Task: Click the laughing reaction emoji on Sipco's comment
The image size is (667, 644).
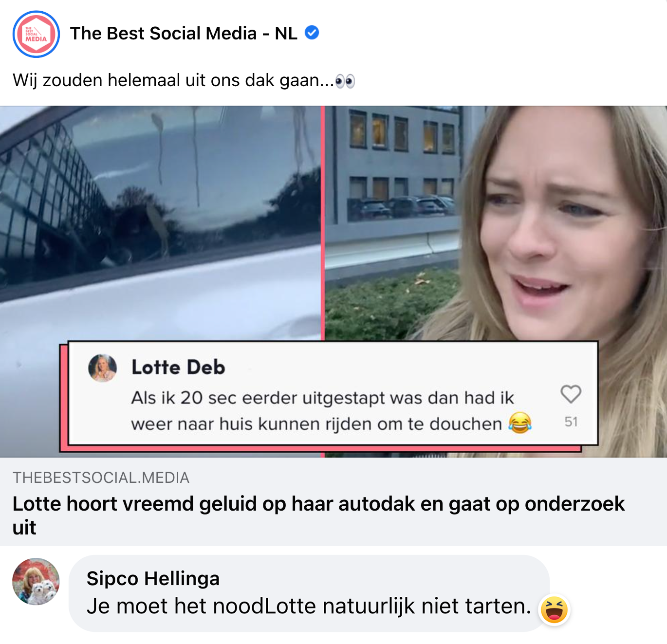Action: point(554,609)
